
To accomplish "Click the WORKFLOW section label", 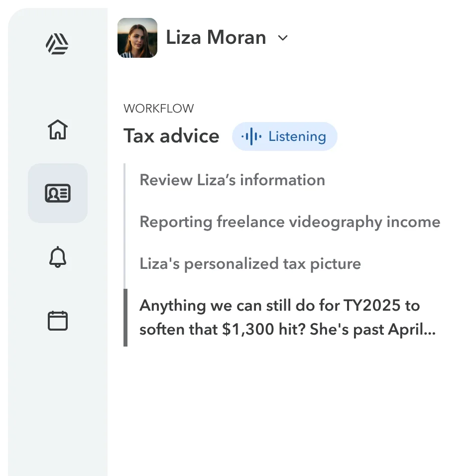I will tap(158, 109).
